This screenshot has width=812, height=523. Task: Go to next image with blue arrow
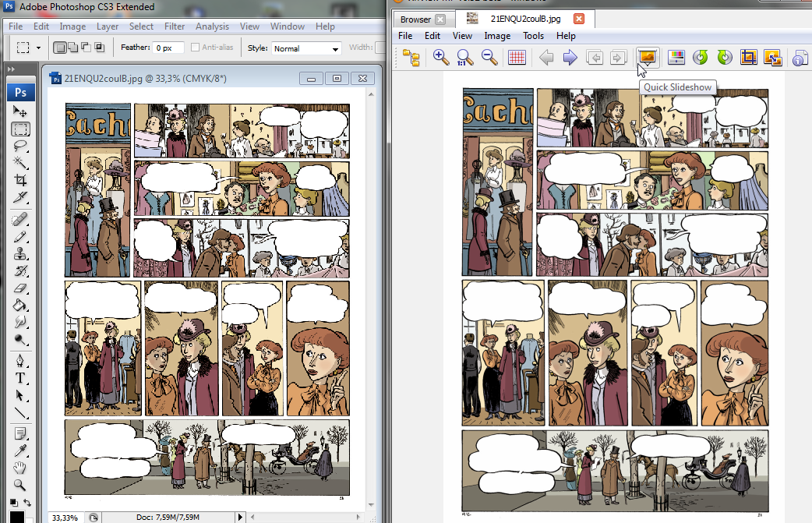(x=570, y=57)
